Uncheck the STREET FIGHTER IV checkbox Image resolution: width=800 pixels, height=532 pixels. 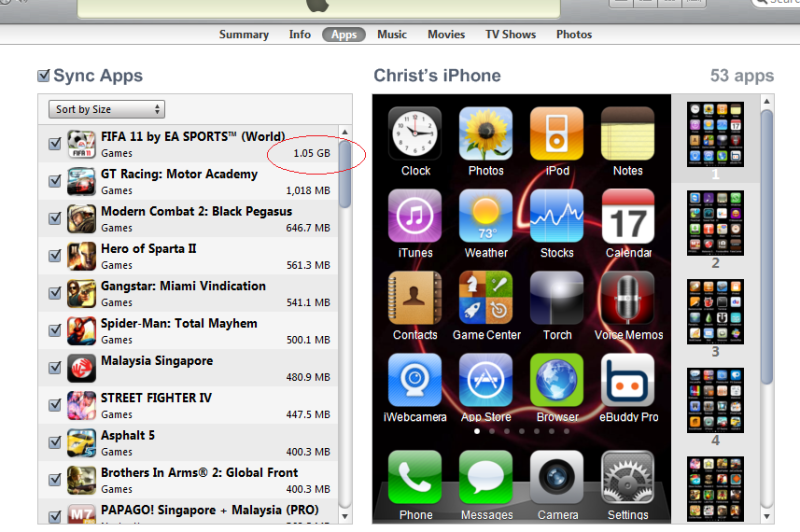55,405
